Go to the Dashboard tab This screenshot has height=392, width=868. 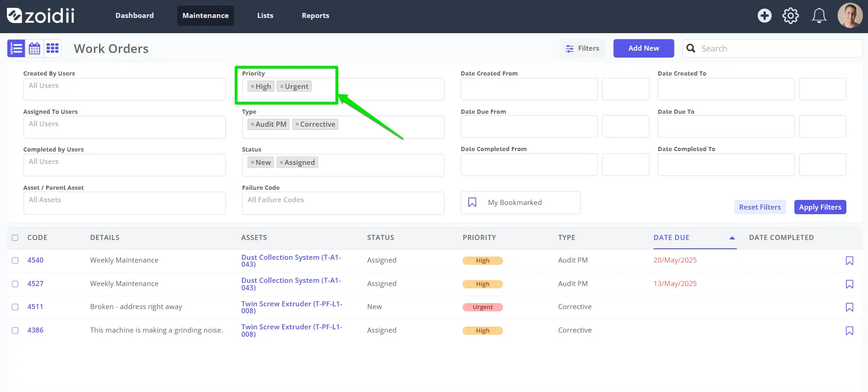point(134,16)
